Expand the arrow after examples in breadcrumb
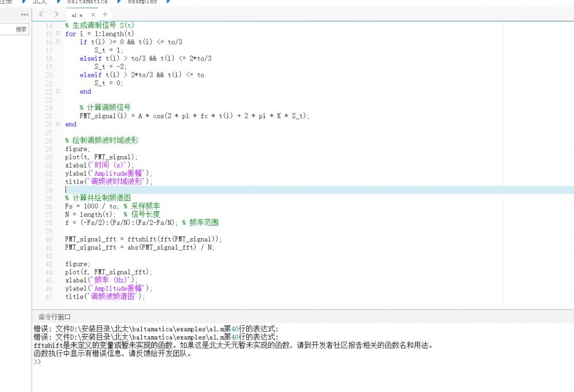The width and height of the screenshot is (574, 392). click(168, 2)
